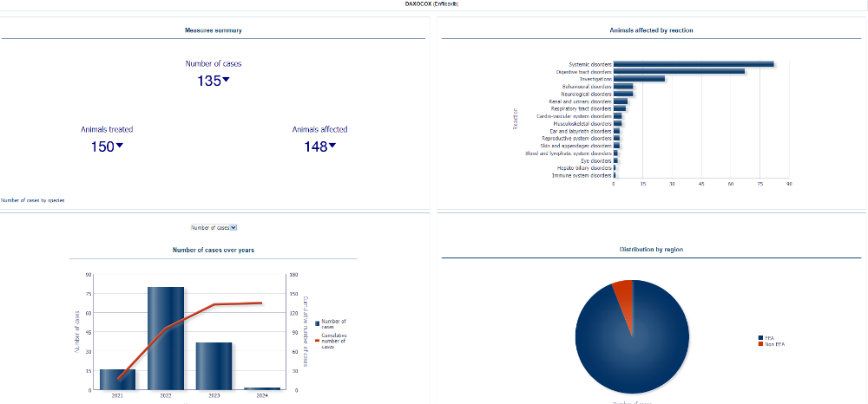This screenshot has width=868, height=404.
Task: Click the Digestive tract disorders bar
Action: (679, 71)
